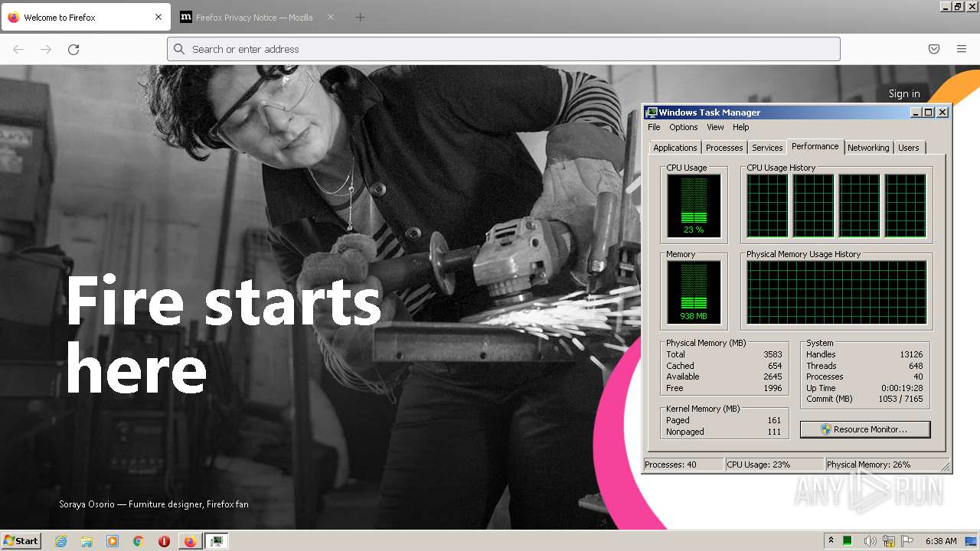Click the Nonpaged kernel memory value 111
The height and width of the screenshot is (551, 980).
click(774, 432)
